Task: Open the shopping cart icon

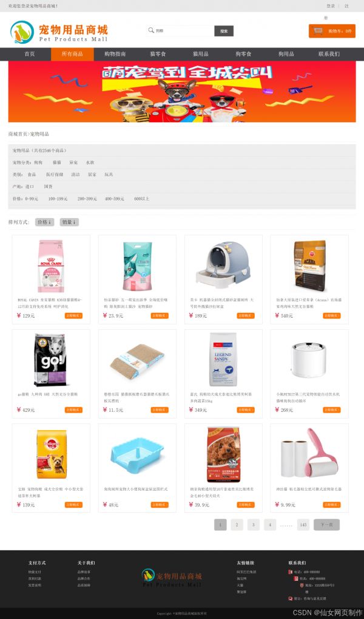Action: [318, 31]
